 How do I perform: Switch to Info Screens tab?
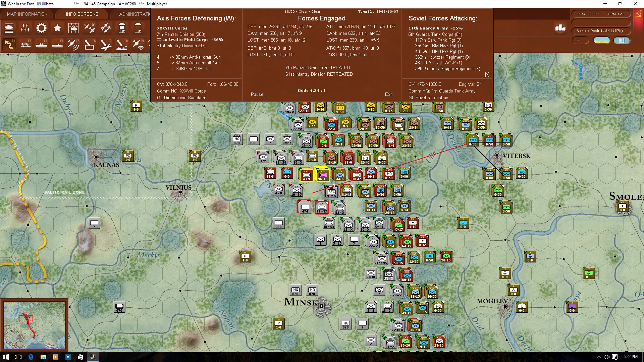point(82,14)
